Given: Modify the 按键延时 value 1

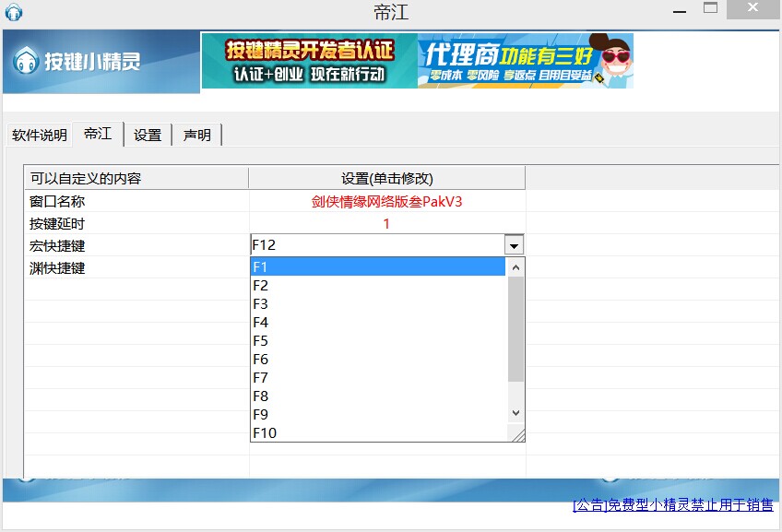Looking at the screenshot, I should point(386,223).
